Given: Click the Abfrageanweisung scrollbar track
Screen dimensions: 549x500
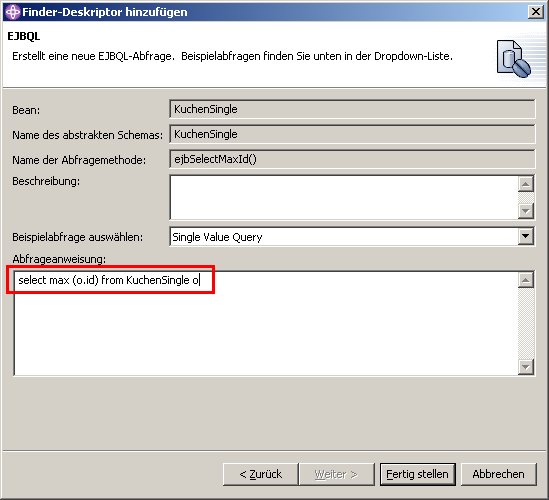Looking at the screenshot, I should click(x=526, y=323).
